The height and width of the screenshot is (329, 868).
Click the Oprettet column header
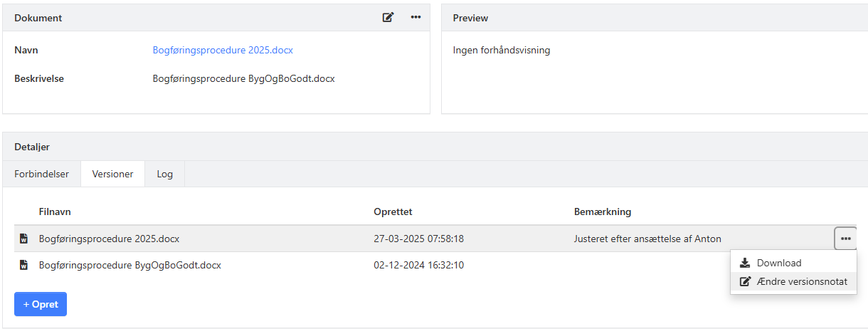pyautogui.click(x=393, y=211)
